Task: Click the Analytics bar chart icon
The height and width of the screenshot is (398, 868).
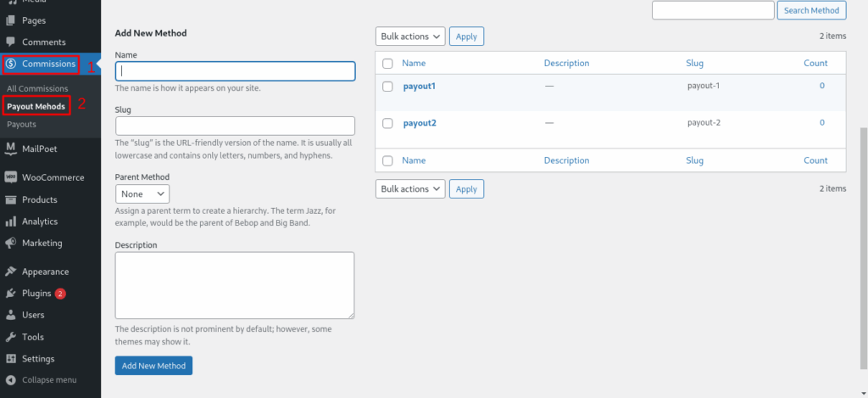Action: click(x=11, y=221)
